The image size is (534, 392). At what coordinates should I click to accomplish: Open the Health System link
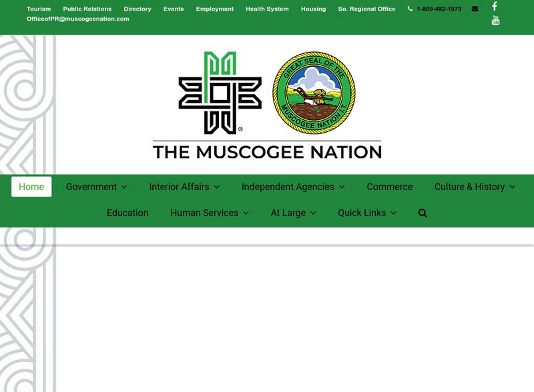point(267,9)
